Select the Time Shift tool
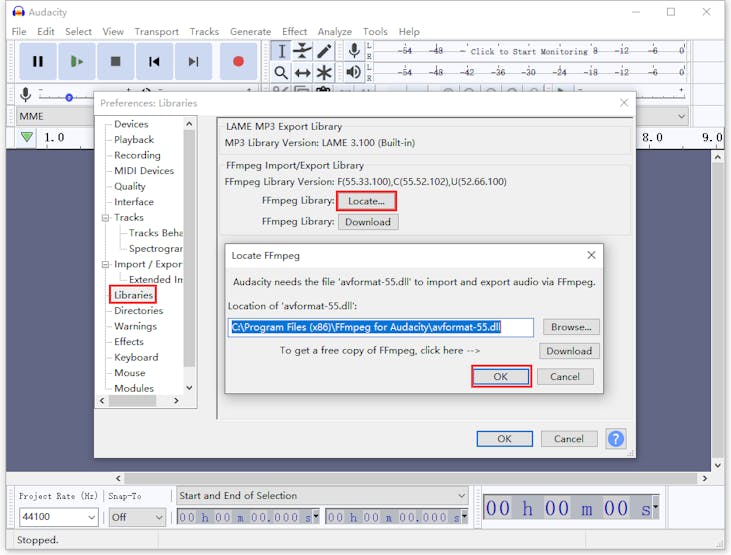The image size is (731, 555). (303, 72)
